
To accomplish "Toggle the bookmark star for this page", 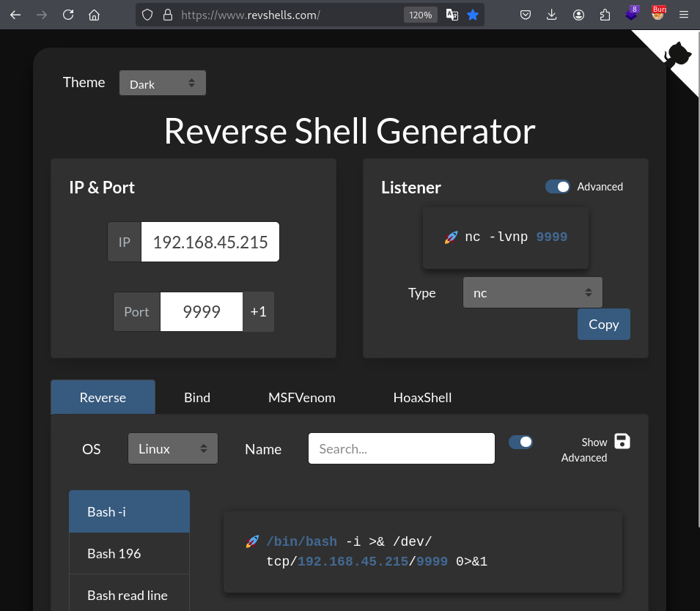I will tap(473, 15).
